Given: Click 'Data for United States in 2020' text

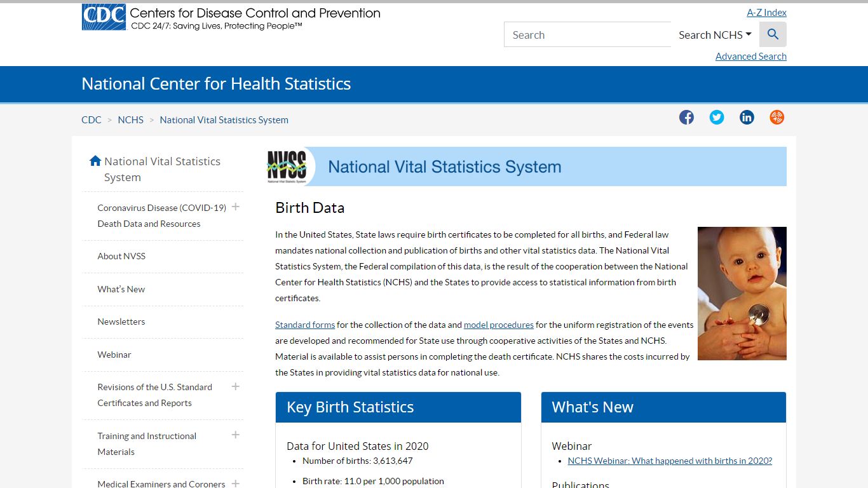Looking at the screenshot, I should (358, 446).
